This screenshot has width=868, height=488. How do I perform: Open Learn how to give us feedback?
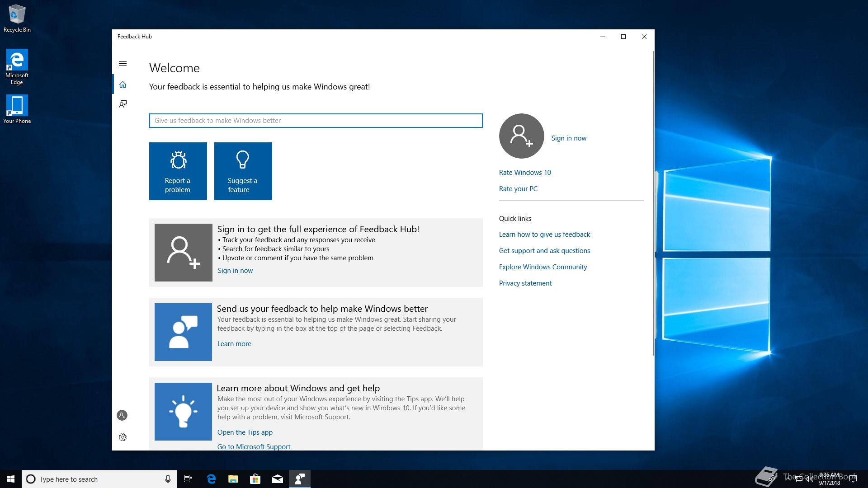[544, 235]
